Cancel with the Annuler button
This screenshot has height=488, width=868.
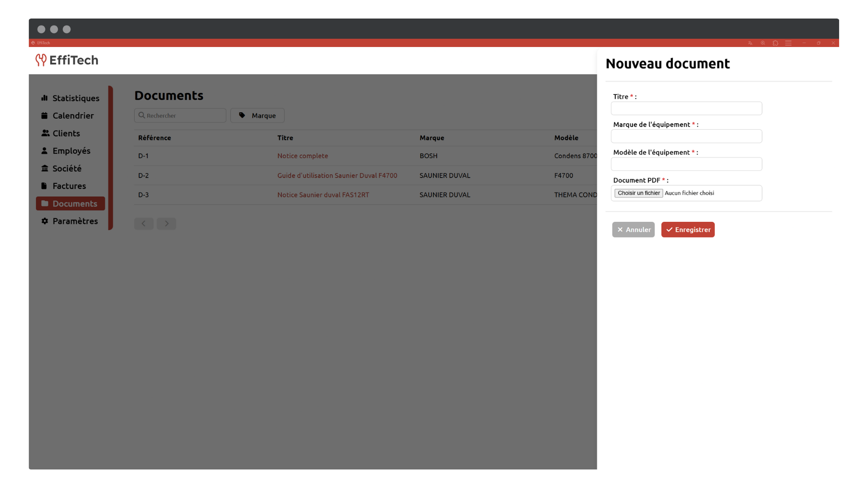tap(633, 230)
